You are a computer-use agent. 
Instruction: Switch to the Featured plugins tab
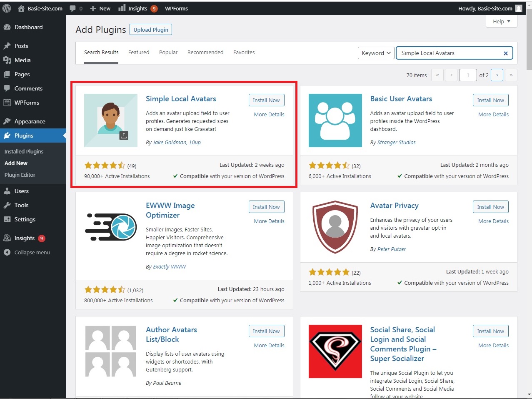point(139,53)
